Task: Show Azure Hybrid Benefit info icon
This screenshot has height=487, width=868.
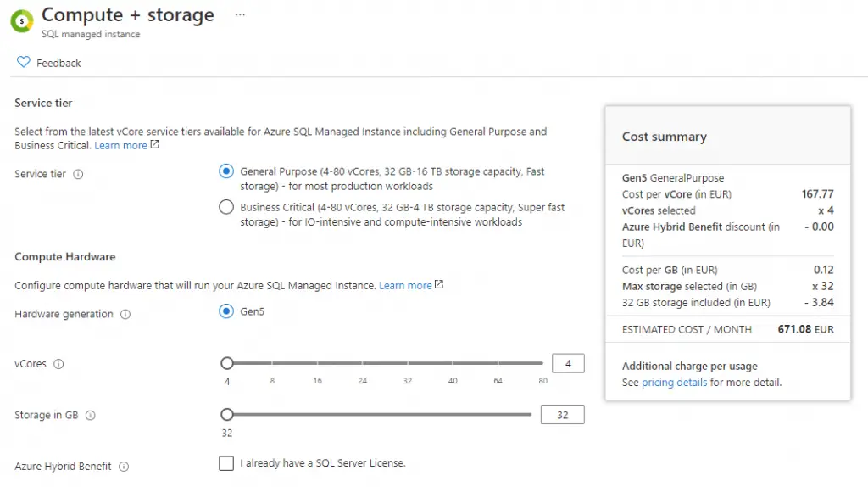Action: pos(124,467)
